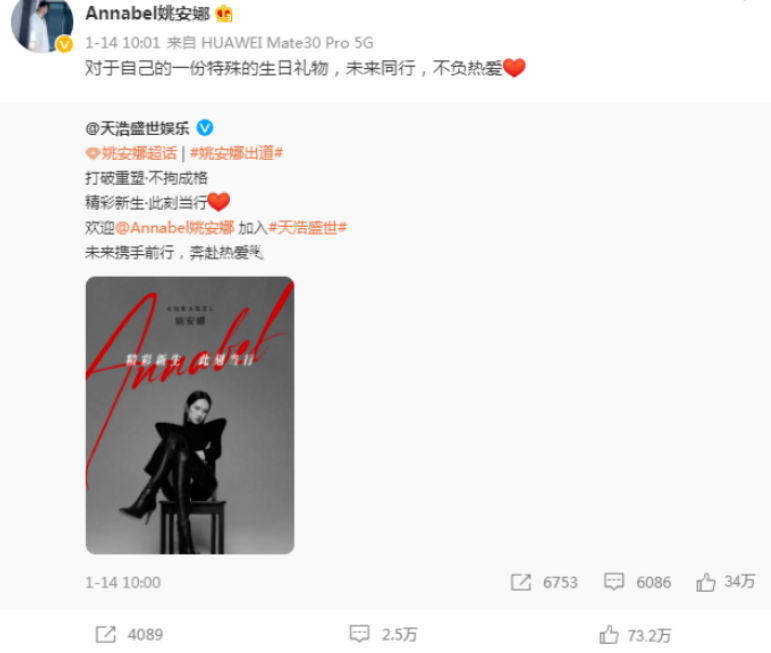Like the post with the 73.2万 thumbs-up icon
The image size is (771, 653).
pyautogui.click(x=609, y=634)
